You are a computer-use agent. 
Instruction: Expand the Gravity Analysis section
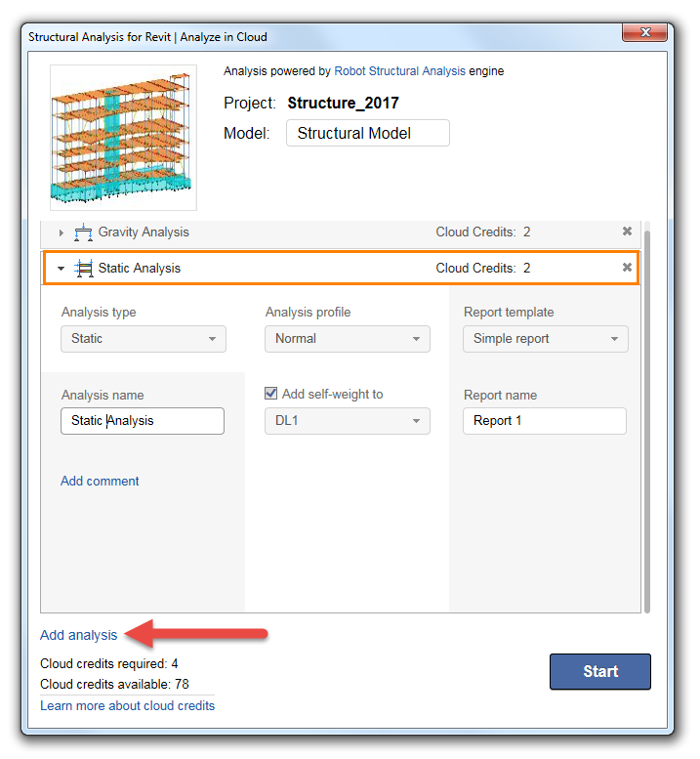pyautogui.click(x=61, y=232)
